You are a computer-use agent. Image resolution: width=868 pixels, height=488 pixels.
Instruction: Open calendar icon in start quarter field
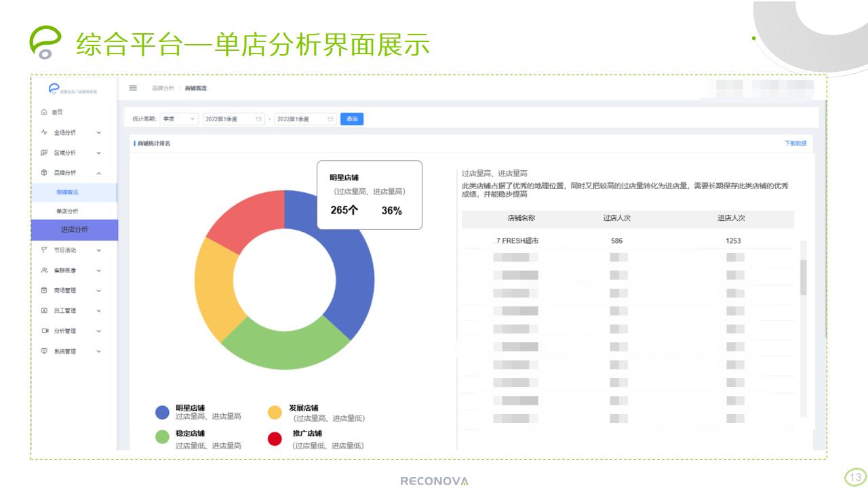tap(258, 119)
